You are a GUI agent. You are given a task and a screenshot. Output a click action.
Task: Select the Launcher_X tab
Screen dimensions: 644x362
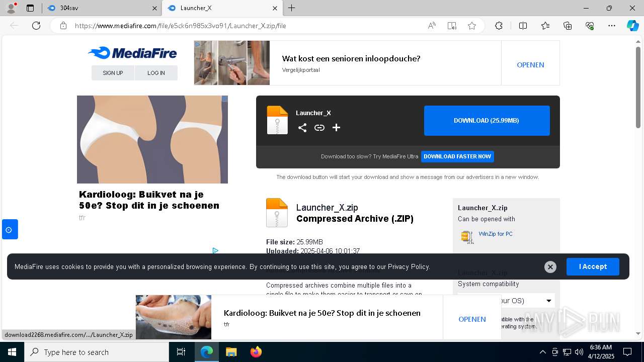221,8
